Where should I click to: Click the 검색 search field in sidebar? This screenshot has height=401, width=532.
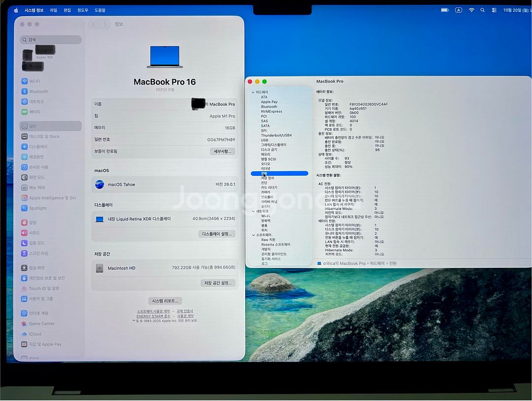(51, 40)
